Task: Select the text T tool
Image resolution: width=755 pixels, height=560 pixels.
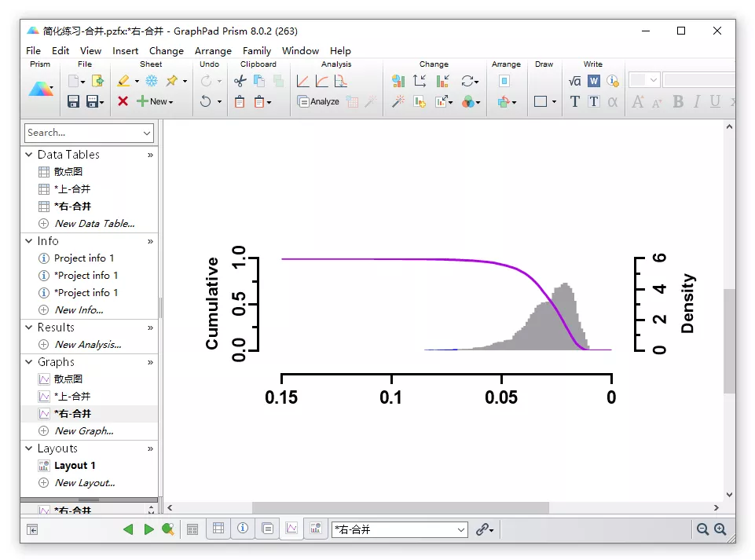Action: click(x=574, y=101)
